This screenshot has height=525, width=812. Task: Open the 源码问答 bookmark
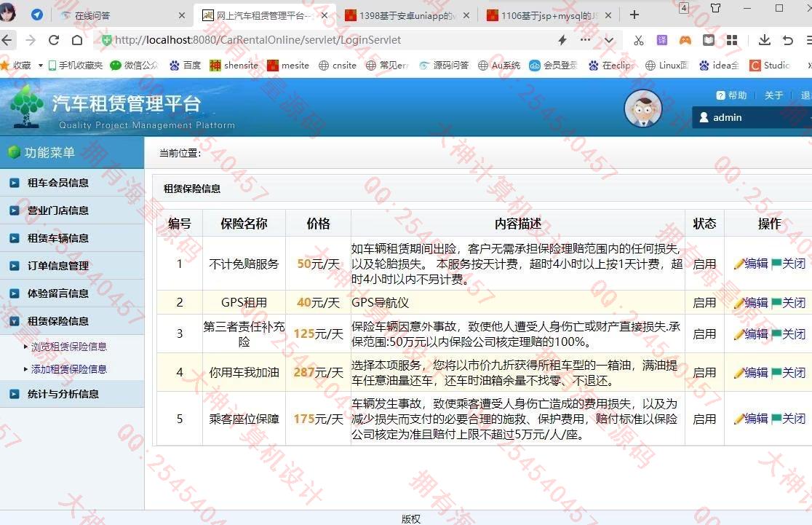(x=444, y=66)
